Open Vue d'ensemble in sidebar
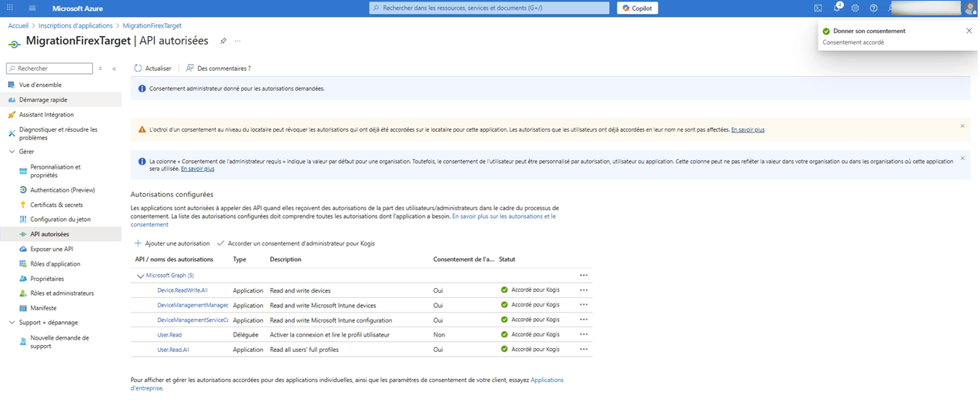This screenshot has width=980, height=402. pos(40,85)
